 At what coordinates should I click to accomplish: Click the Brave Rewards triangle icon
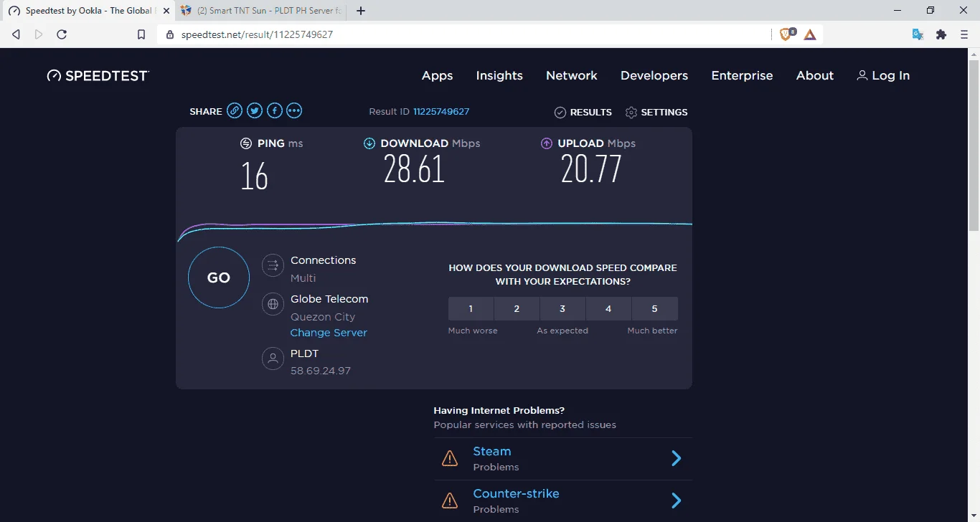(x=810, y=34)
